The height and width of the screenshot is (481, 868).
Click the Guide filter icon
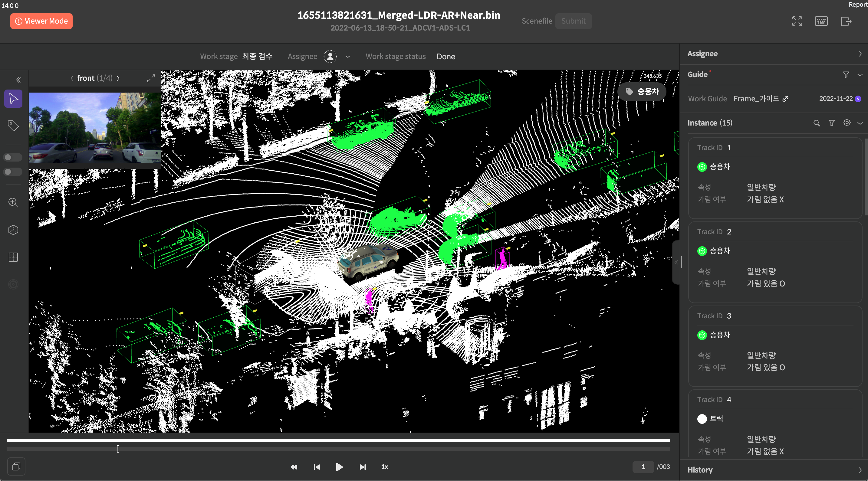tap(846, 74)
